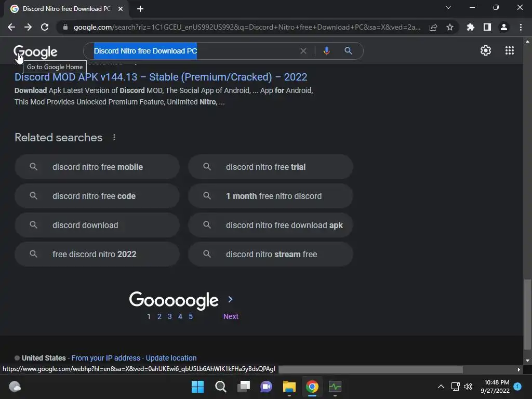The width and height of the screenshot is (532, 399).
Task: Open the weather widget on taskbar
Action: (15, 387)
